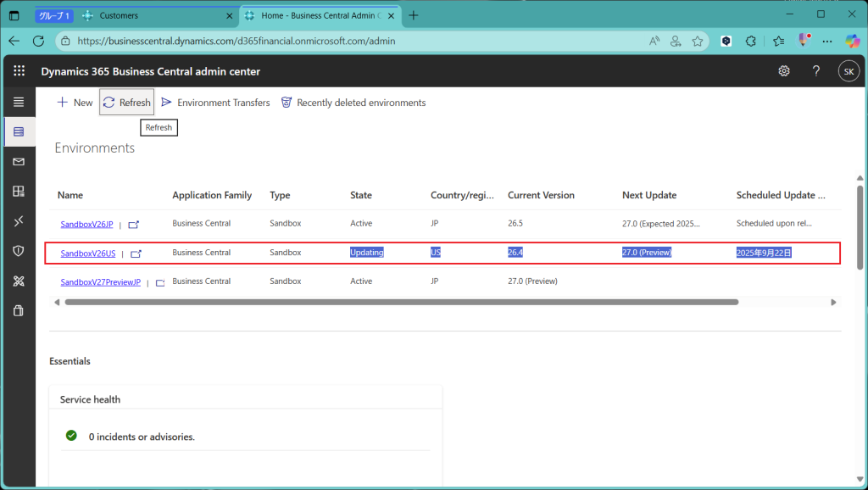Screen dimensions: 868x490
Task: Click the help question mark icon
Action: [x=816, y=71]
